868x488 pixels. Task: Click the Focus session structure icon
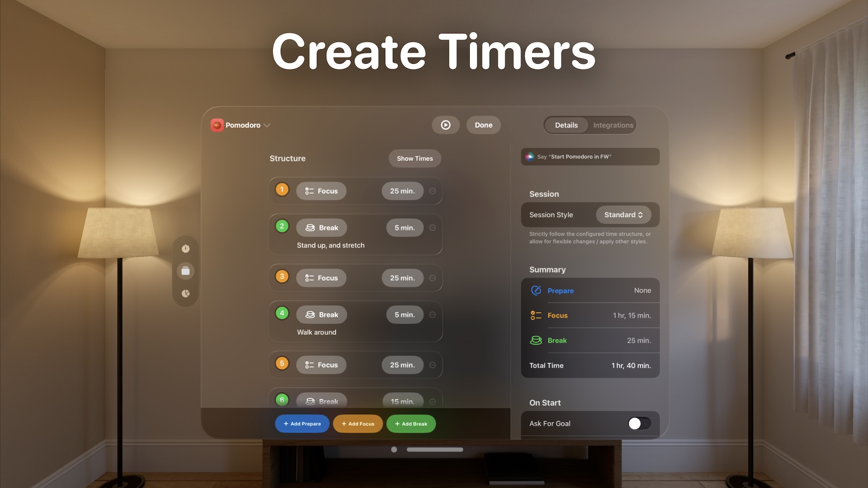308,191
